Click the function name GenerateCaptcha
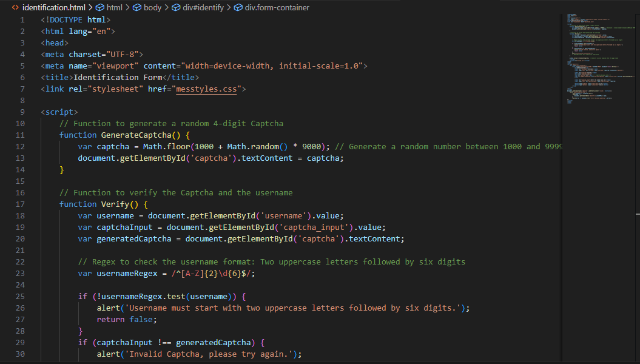Screen dimensions: 640x364 pyautogui.click(x=136, y=135)
